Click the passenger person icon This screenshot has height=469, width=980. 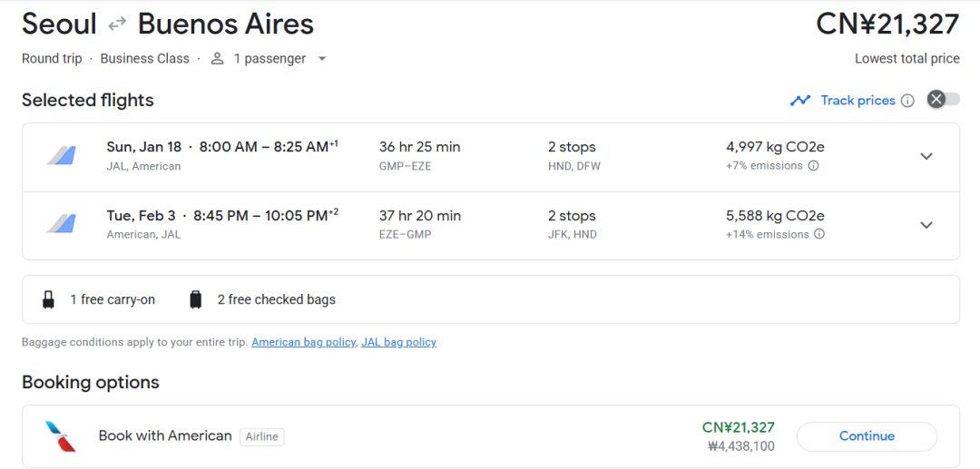(217, 59)
